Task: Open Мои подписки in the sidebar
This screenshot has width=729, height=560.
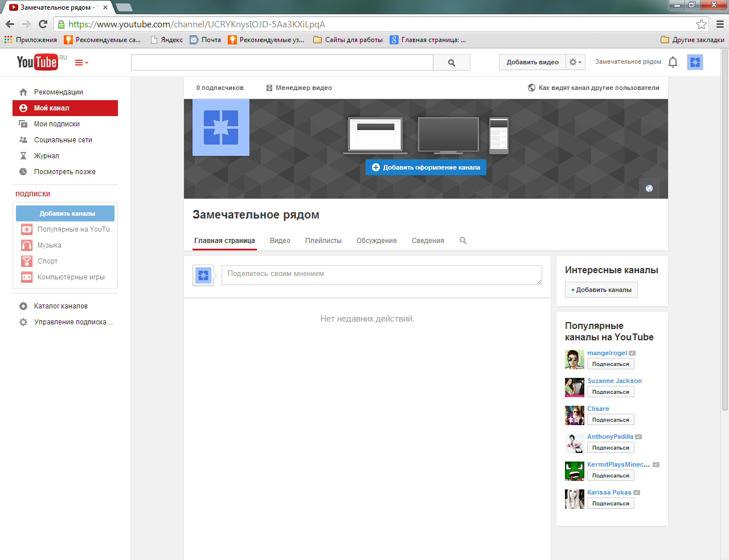Action: tap(65, 124)
